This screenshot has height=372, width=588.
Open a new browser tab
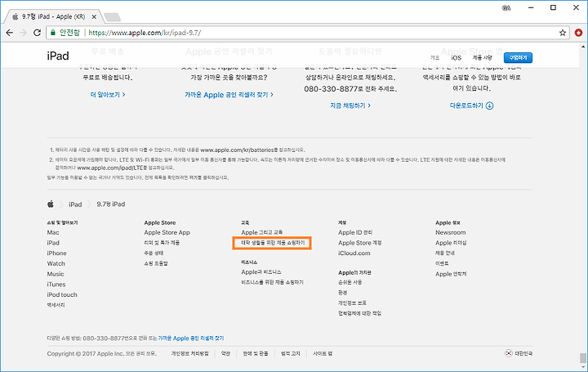click(112, 17)
